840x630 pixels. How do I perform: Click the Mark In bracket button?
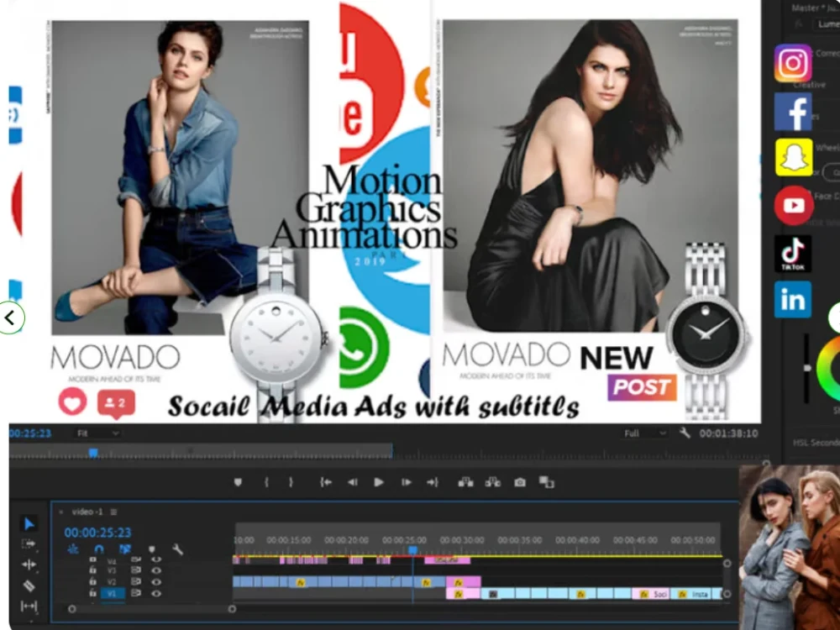266,482
